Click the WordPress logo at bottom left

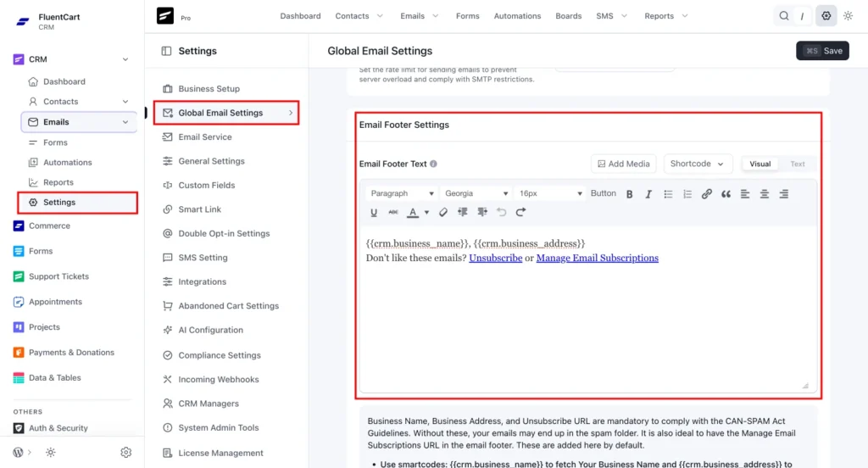[x=19, y=453]
